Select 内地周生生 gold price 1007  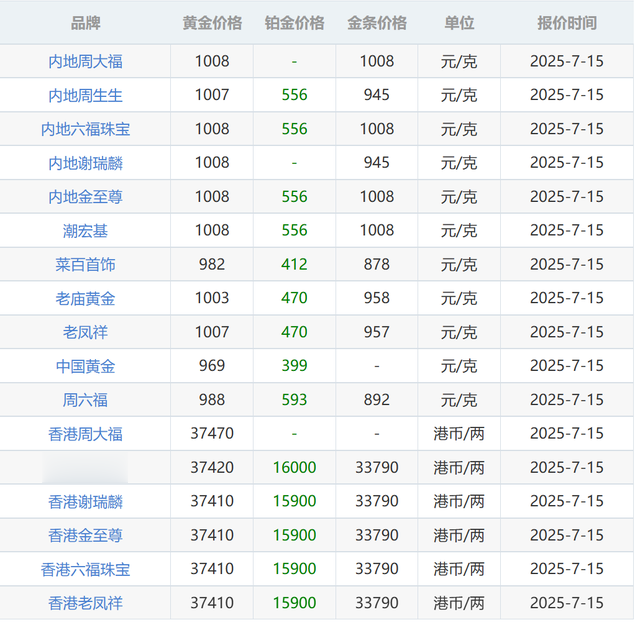[212, 95]
